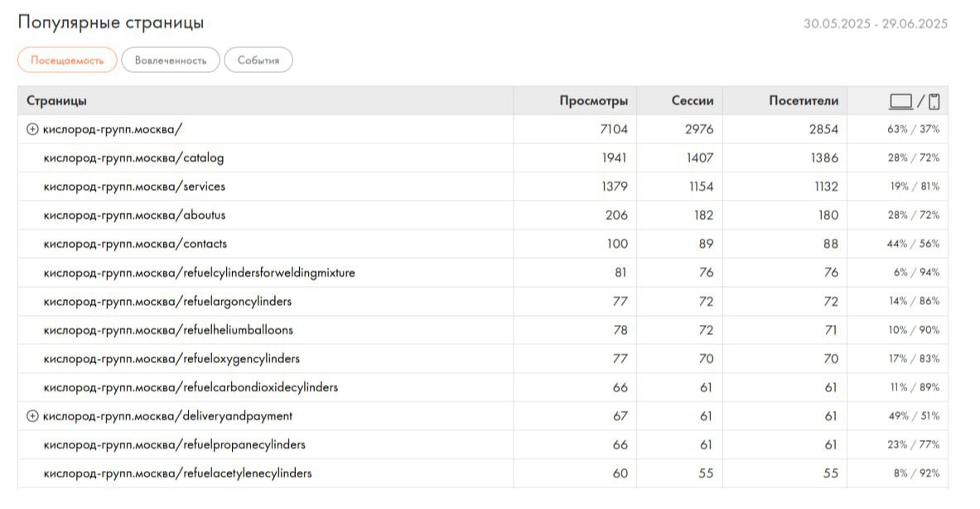Select the device split 14% / 86%
The height and width of the screenshot is (509, 980).
(915, 302)
